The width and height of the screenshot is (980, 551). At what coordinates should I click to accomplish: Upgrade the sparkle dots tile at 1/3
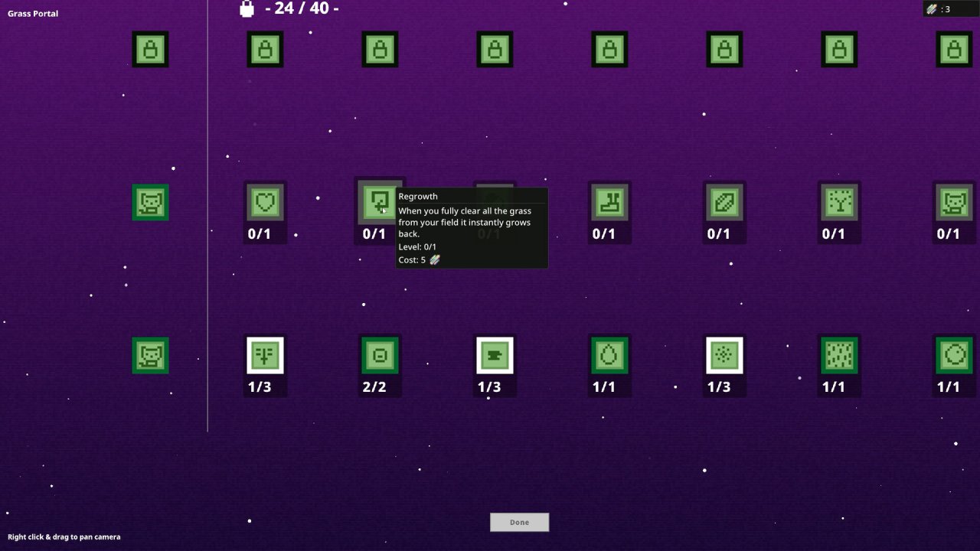724,356
